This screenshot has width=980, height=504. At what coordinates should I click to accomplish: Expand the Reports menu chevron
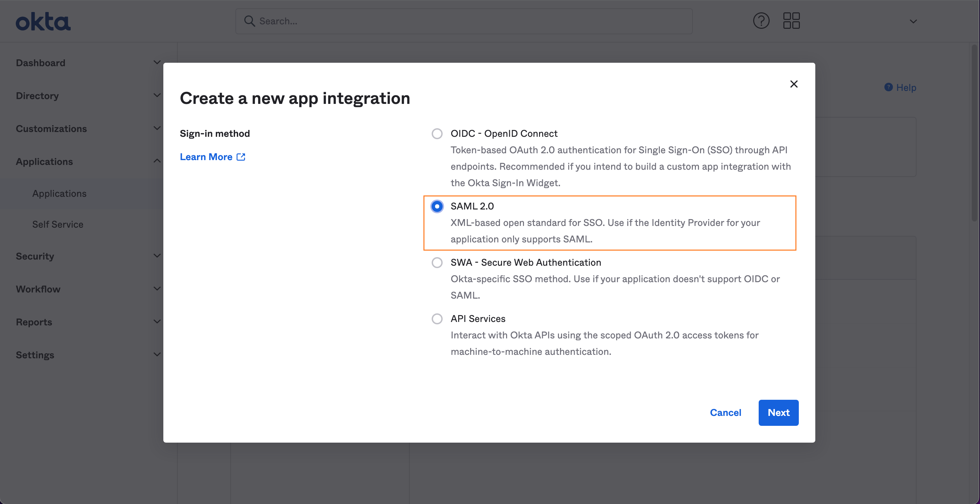[x=157, y=322]
